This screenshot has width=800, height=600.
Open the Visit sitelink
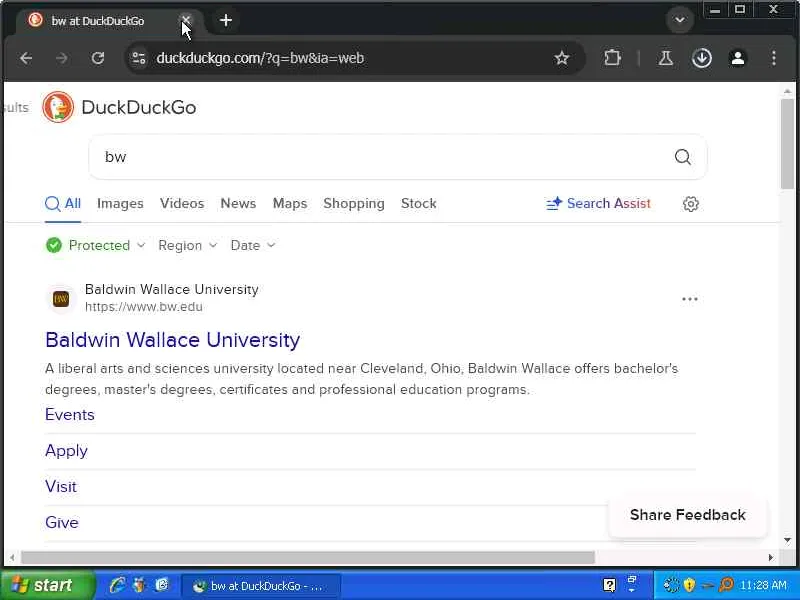click(x=61, y=487)
